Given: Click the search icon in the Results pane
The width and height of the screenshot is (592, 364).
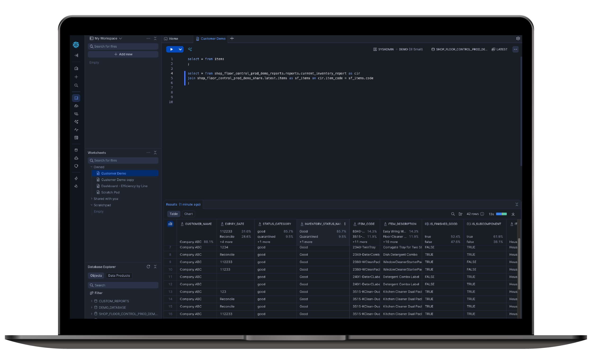Looking at the screenshot, I should click(453, 214).
